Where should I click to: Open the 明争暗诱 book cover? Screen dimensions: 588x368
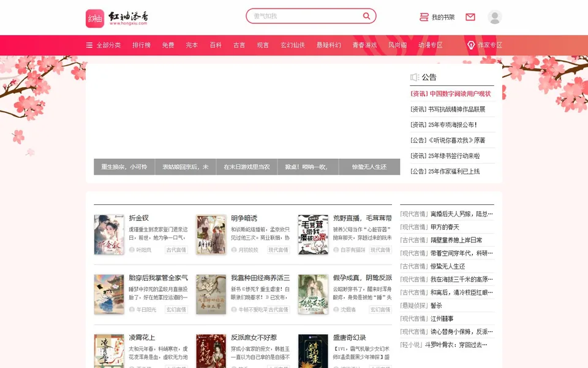[x=211, y=235]
